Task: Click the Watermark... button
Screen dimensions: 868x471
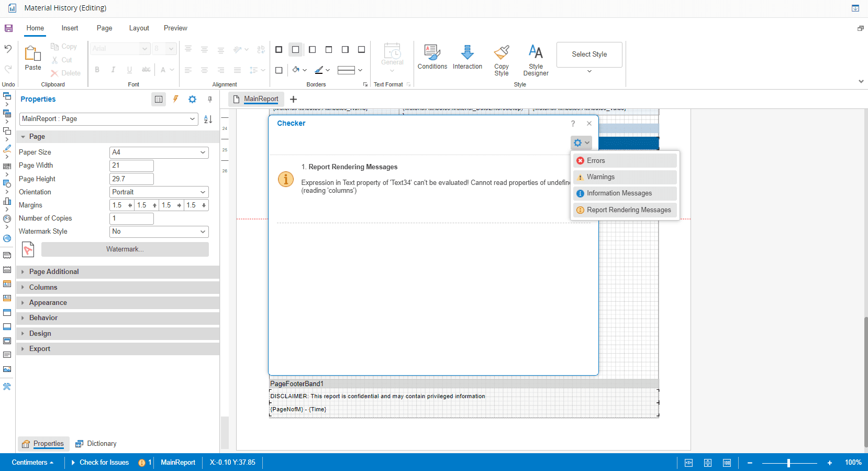Action: click(125, 249)
